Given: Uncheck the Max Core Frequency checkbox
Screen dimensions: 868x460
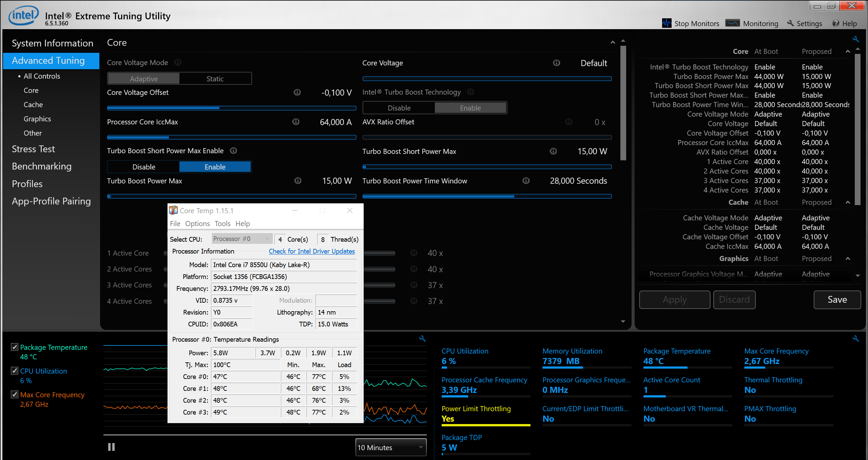Looking at the screenshot, I should 15,394.
